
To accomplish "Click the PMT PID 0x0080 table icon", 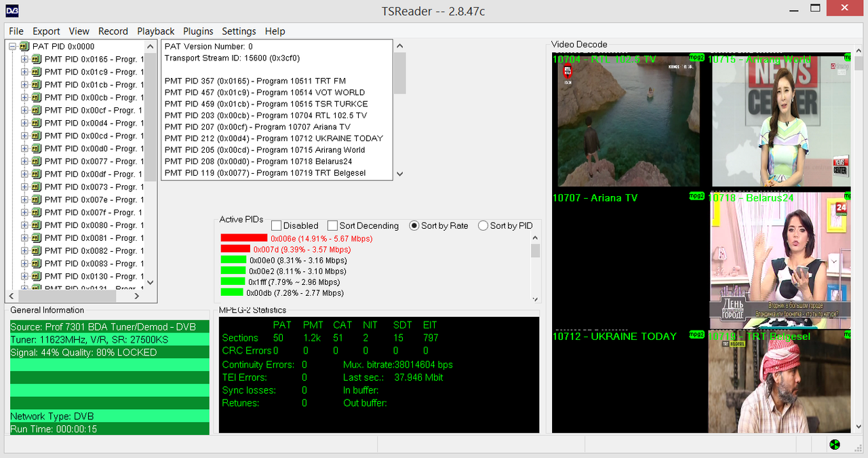I will click(37, 225).
